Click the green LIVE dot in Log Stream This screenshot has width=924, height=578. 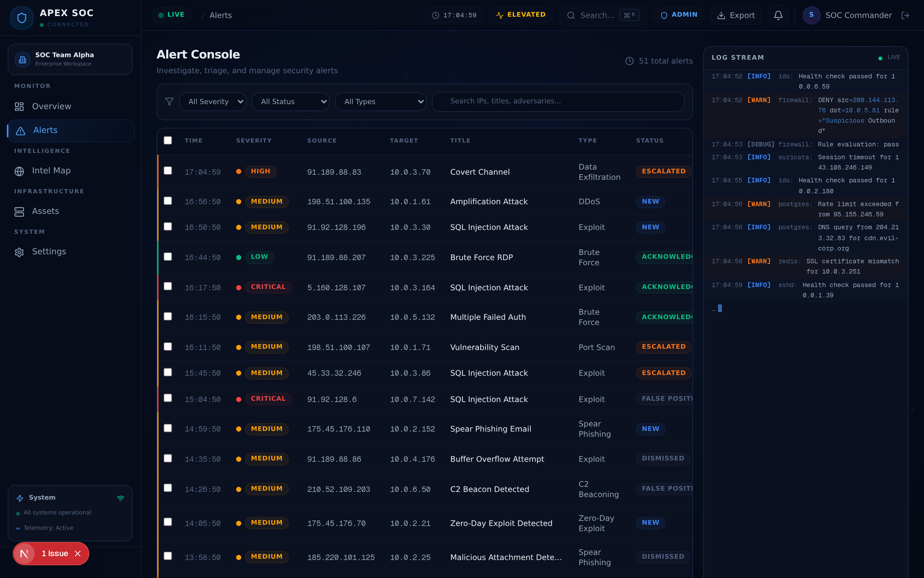click(880, 58)
